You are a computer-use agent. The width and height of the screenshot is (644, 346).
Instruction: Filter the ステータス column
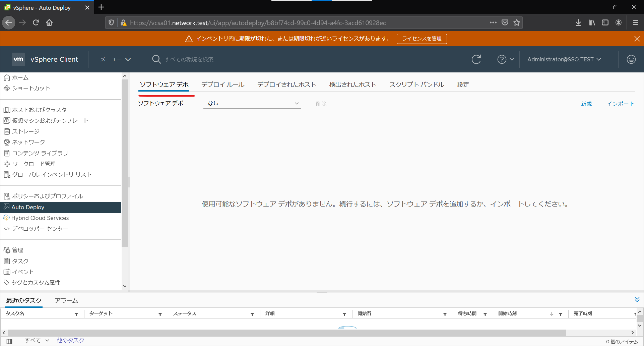click(252, 314)
